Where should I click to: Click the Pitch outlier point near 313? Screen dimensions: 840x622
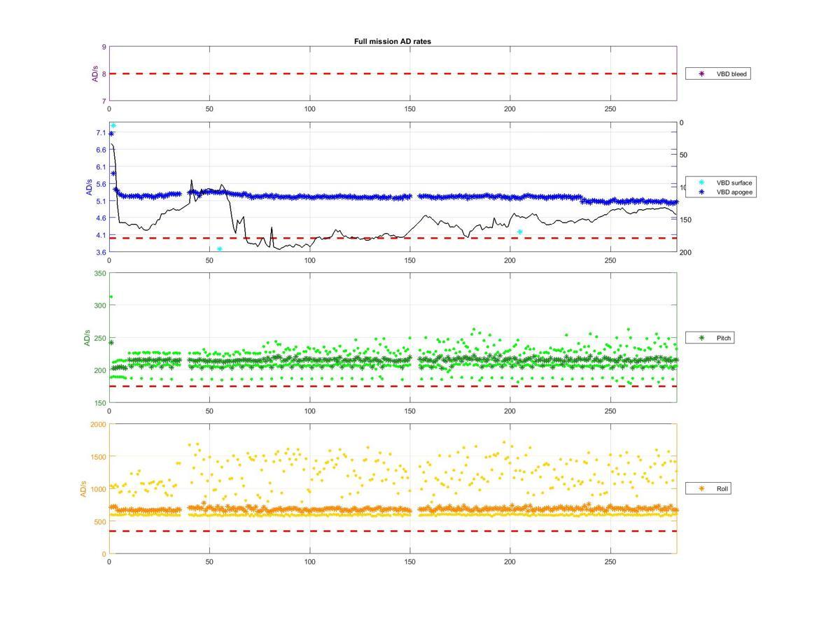(x=111, y=297)
